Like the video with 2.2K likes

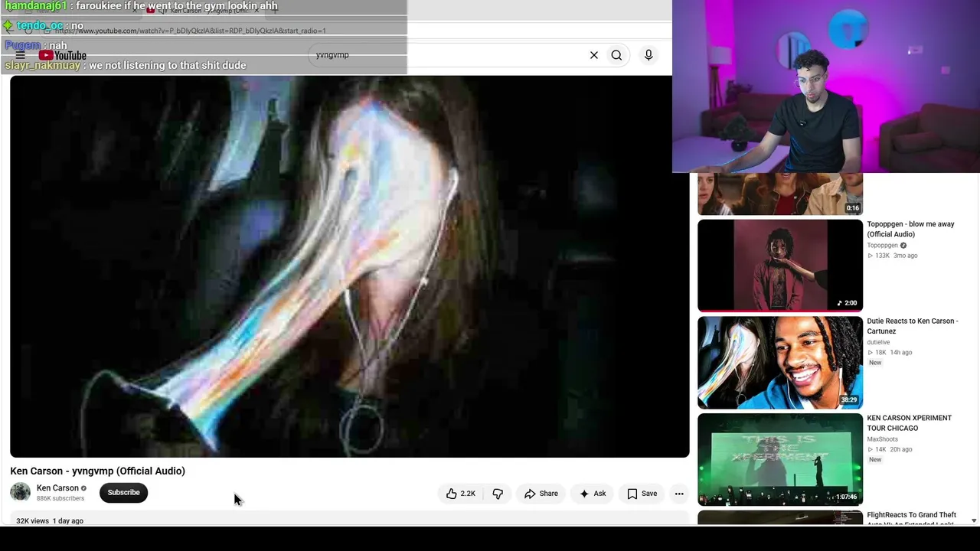pos(461,494)
